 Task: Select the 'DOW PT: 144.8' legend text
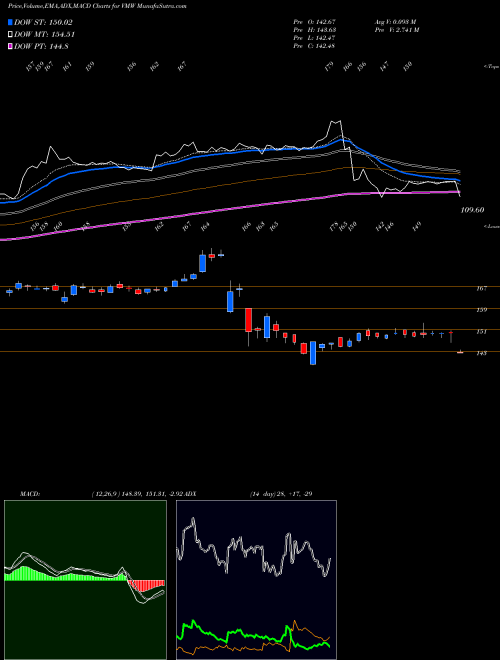[41, 46]
